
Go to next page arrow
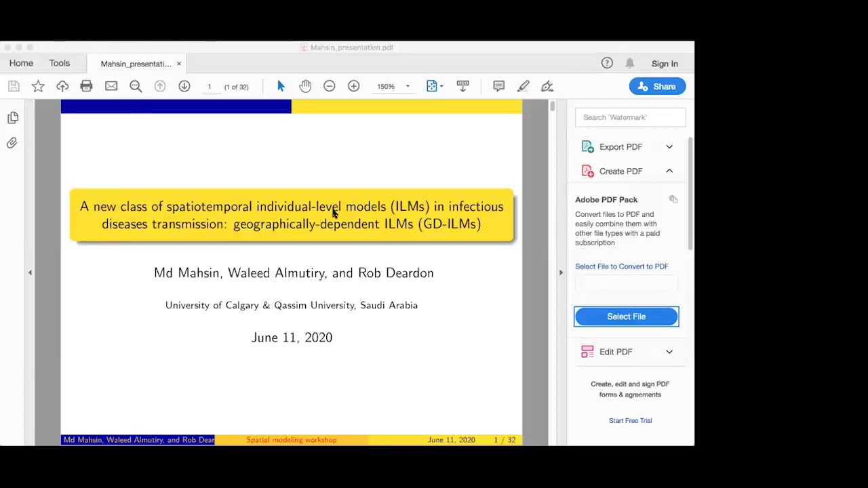coord(184,86)
